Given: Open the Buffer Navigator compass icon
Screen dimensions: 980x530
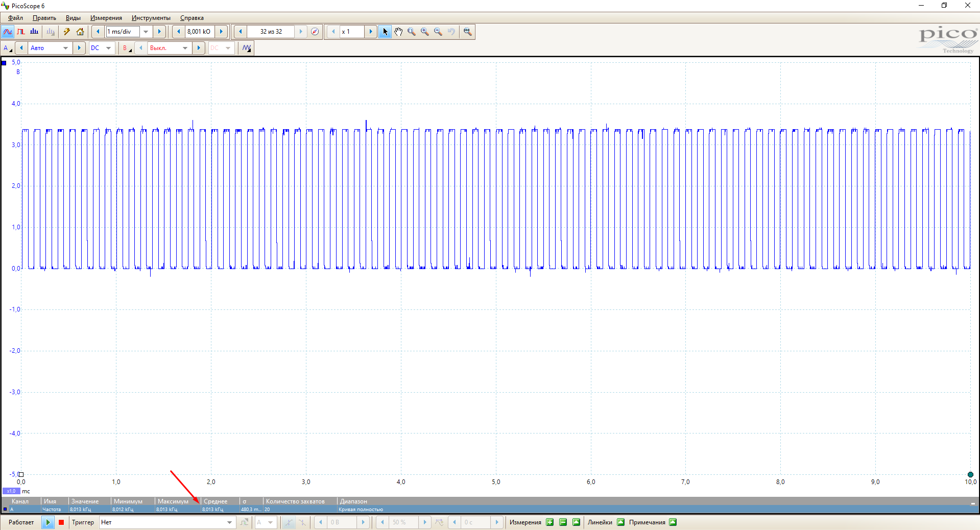Looking at the screenshot, I should click(315, 32).
